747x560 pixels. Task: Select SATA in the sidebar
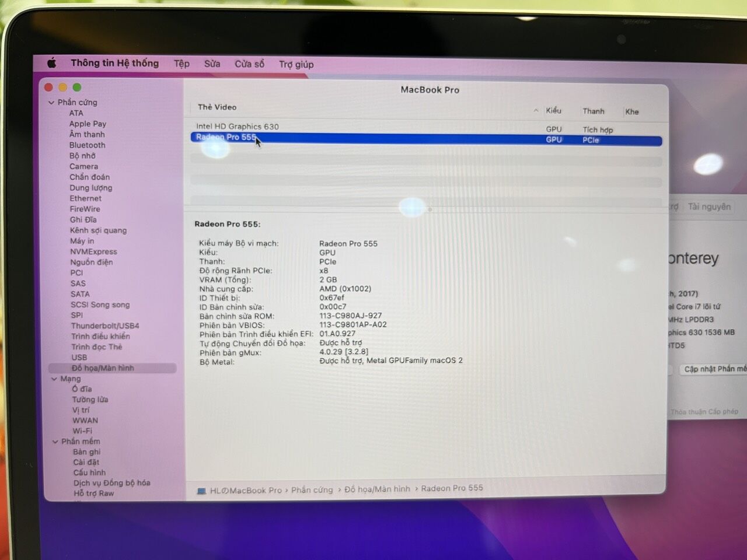coord(81,294)
